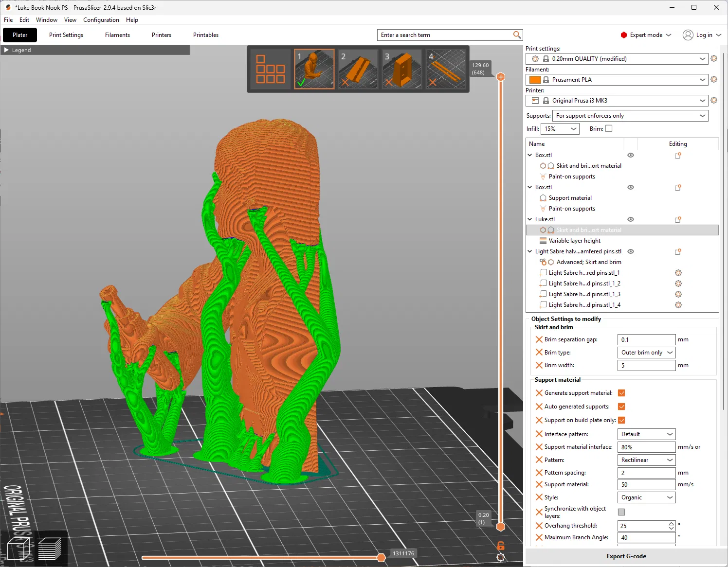This screenshot has height=567, width=728.
Task: Open the Brim type dropdown
Action: point(647,353)
